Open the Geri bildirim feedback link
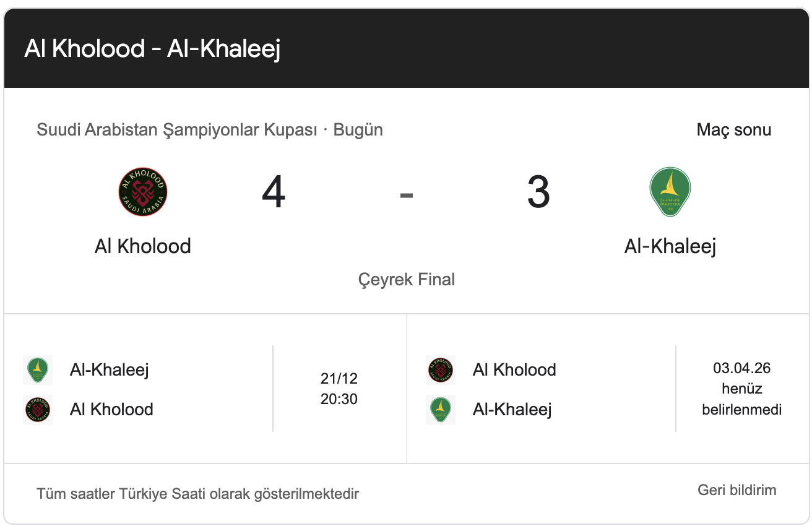The width and height of the screenshot is (812, 526). pyautogui.click(x=736, y=490)
